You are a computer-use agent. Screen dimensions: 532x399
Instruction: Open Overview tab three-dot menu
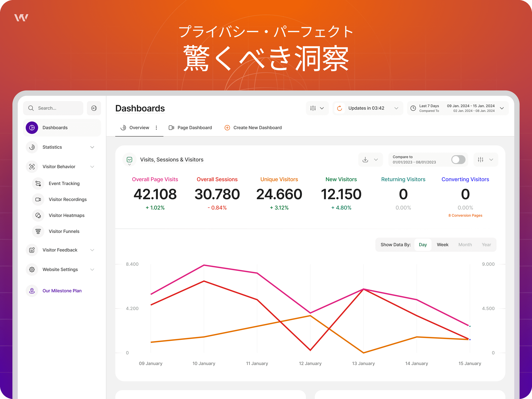click(156, 128)
